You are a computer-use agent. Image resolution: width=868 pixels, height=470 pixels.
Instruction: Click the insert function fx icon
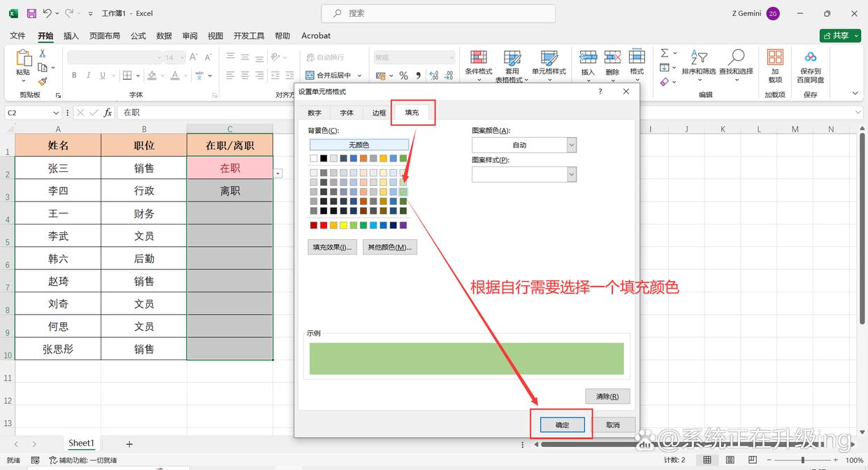(108, 112)
